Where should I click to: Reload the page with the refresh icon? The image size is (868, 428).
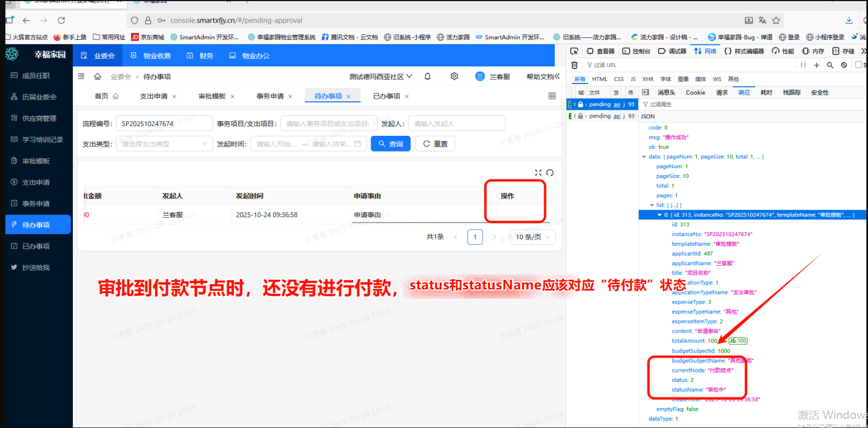click(x=61, y=20)
